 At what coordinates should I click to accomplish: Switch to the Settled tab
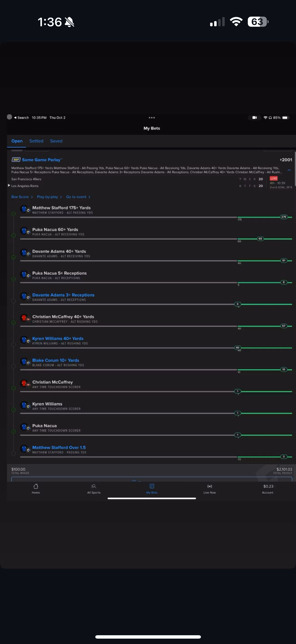(x=36, y=141)
